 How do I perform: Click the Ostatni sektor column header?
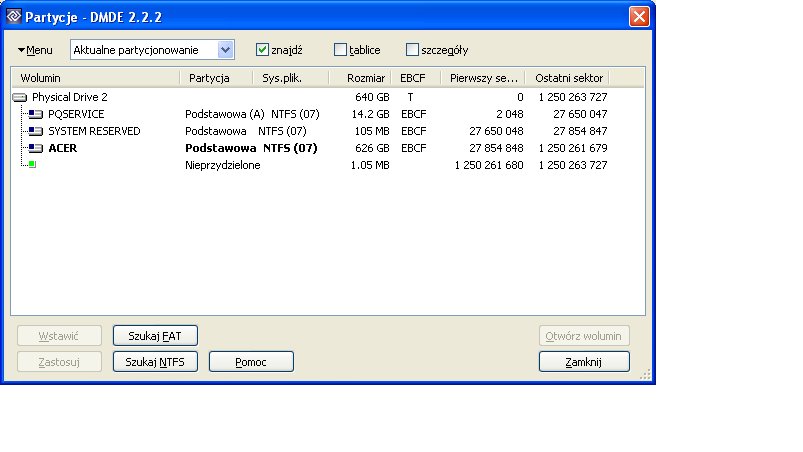tap(567, 78)
